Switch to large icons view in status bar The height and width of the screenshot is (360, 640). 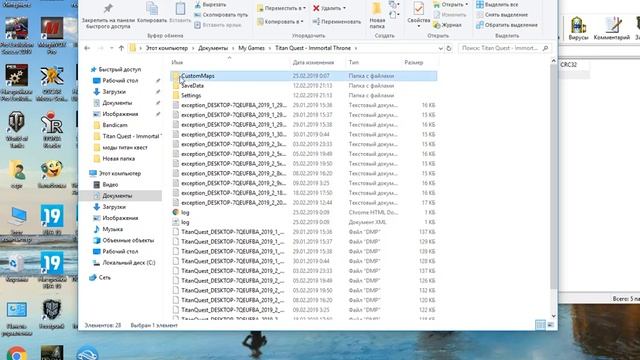click(x=550, y=325)
